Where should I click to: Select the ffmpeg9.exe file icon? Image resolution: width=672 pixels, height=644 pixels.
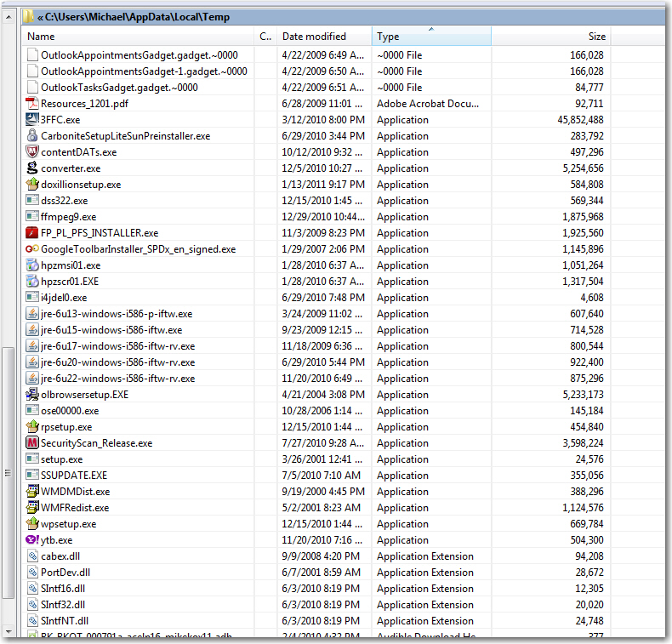tap(32, 217)
